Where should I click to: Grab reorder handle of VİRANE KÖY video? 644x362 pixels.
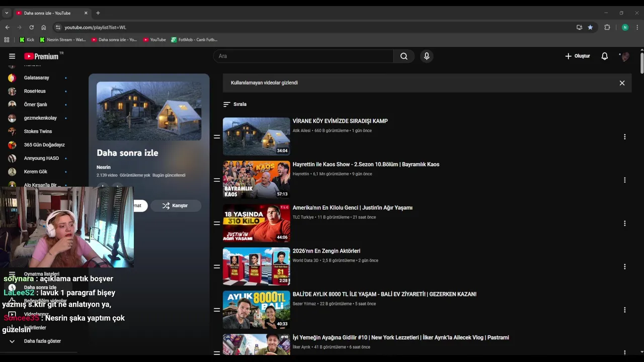pyautogui.click(x=217, y=137)
